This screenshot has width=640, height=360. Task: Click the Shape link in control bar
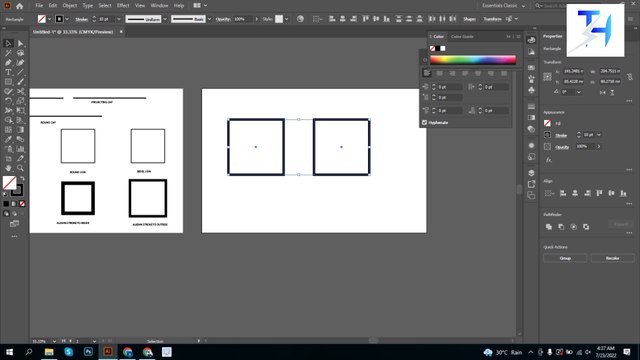coord(469,19)
